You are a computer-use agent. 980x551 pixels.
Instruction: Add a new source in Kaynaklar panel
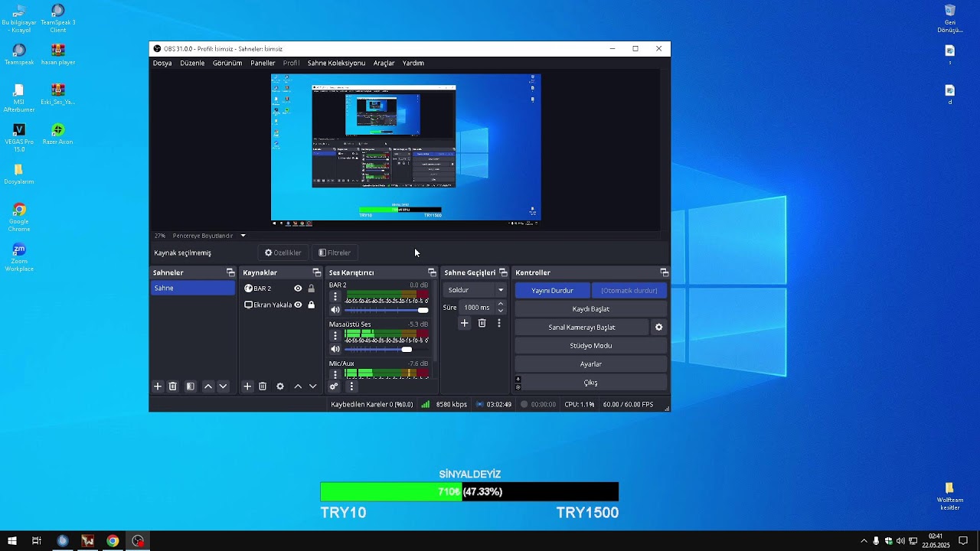247,386
